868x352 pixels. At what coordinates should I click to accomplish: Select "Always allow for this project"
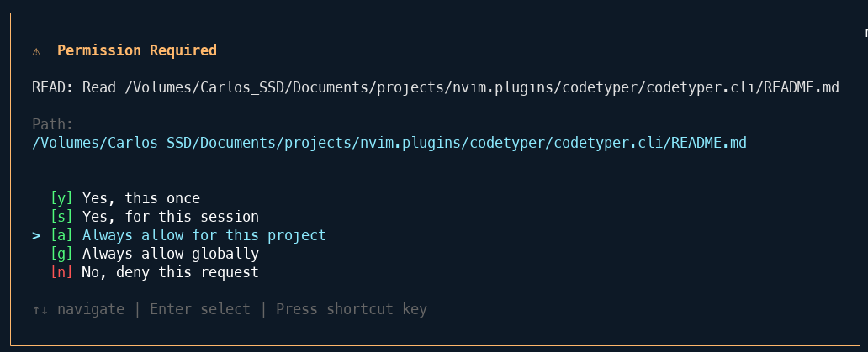204,235
